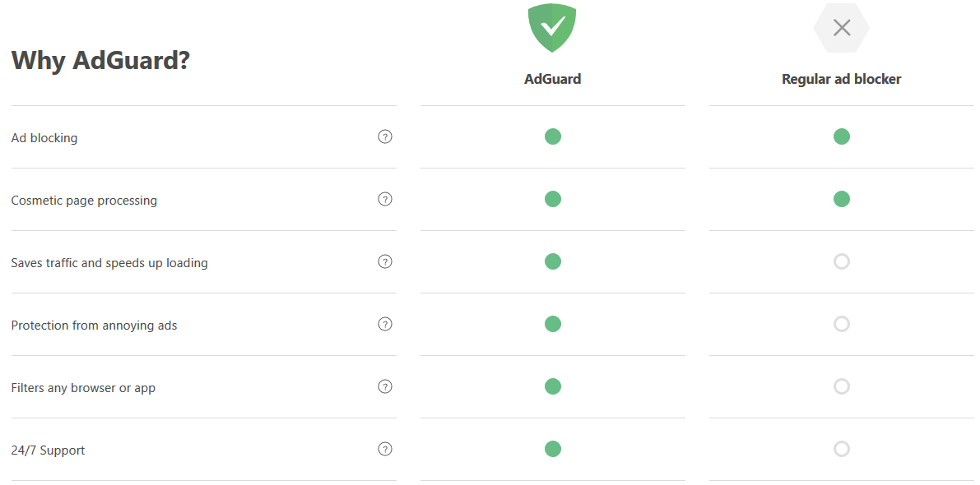
Task: Click the gray X icon above Regular ad blocker
Action: [x=841, y=27]
